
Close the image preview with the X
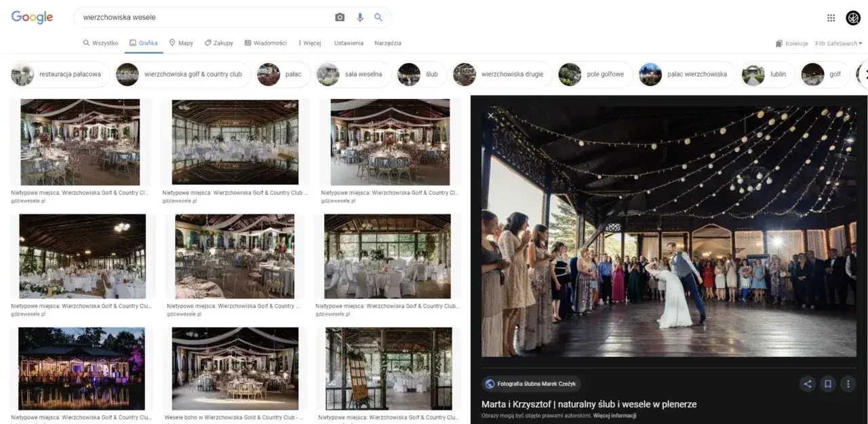pyautogui.click(x=490, y=116)
